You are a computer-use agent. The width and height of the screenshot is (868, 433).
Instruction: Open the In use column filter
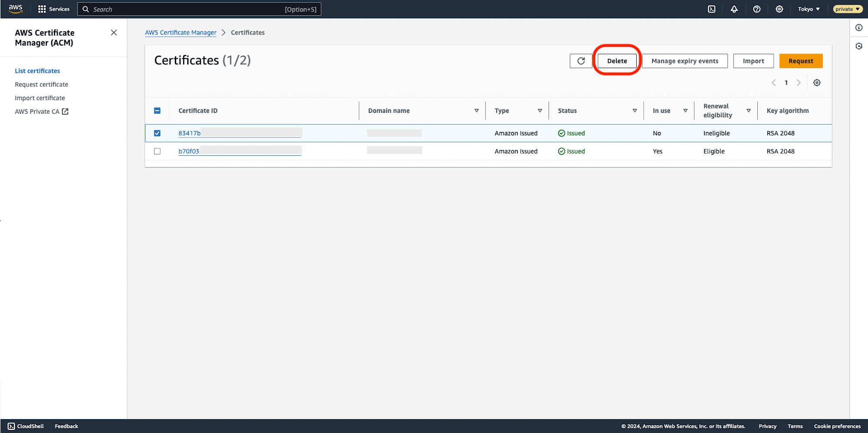click(685, 111)
